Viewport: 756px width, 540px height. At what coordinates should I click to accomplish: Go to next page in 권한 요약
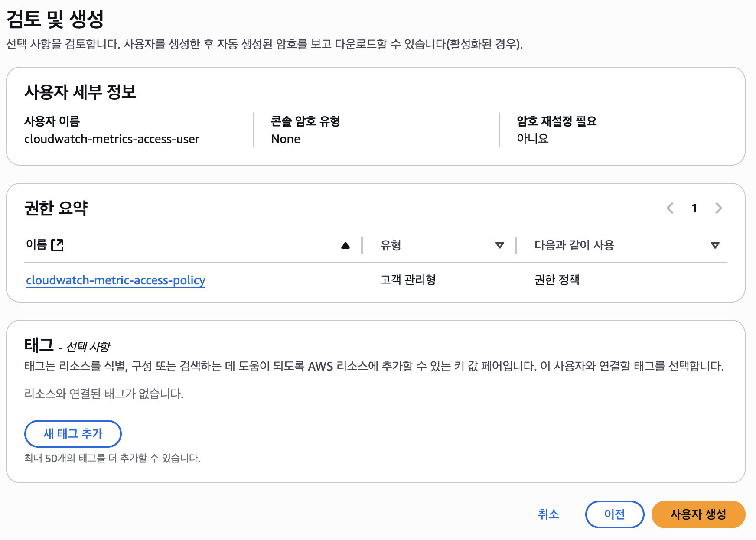719,208
